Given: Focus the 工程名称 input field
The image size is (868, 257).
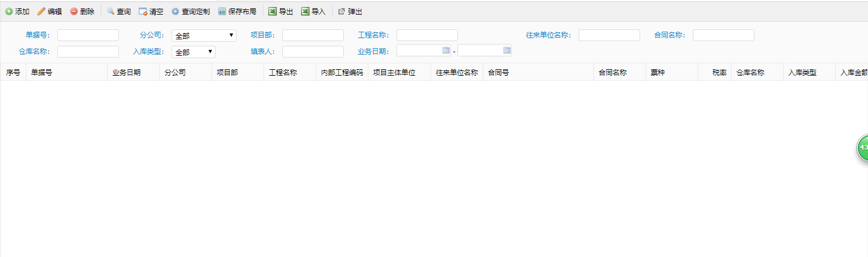Looking at the screenshot, I should point(427,35).
